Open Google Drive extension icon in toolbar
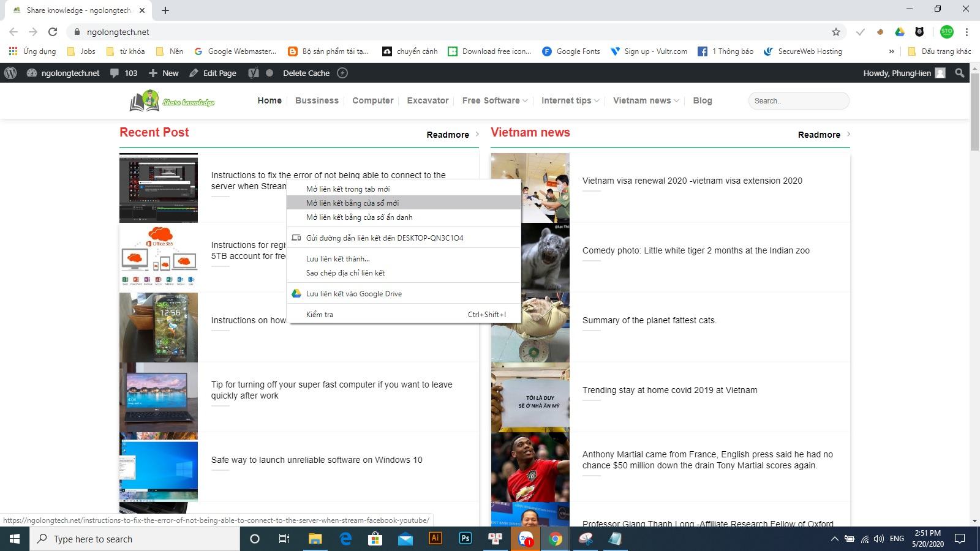 [900, 32]
